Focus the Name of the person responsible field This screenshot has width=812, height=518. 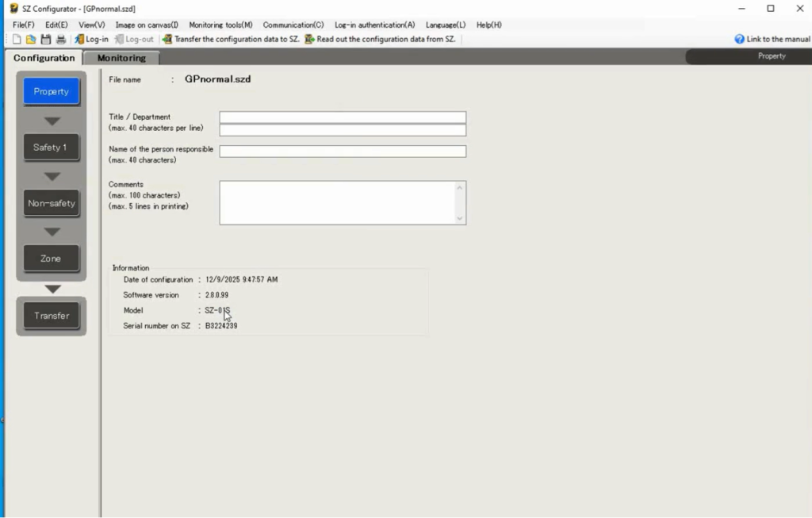point(343,152)
